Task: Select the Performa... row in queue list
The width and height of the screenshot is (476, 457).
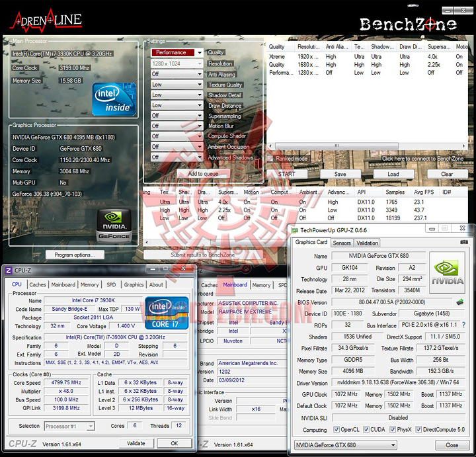Action: point(367,73)
